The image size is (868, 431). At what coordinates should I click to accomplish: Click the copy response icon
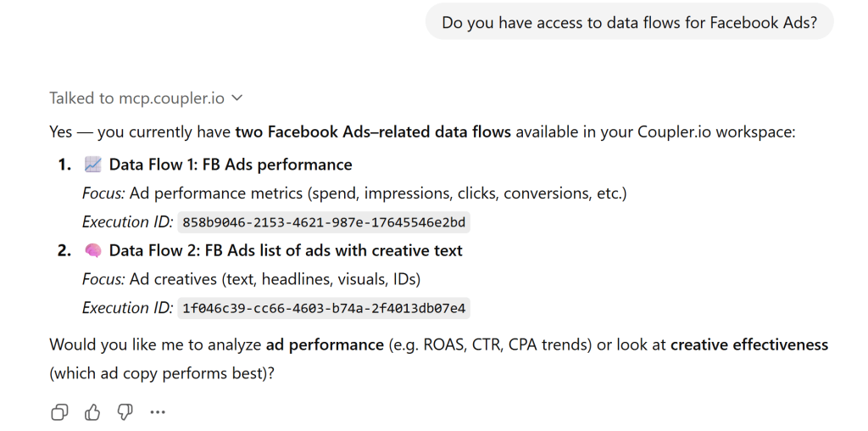[x=59, y=412]
